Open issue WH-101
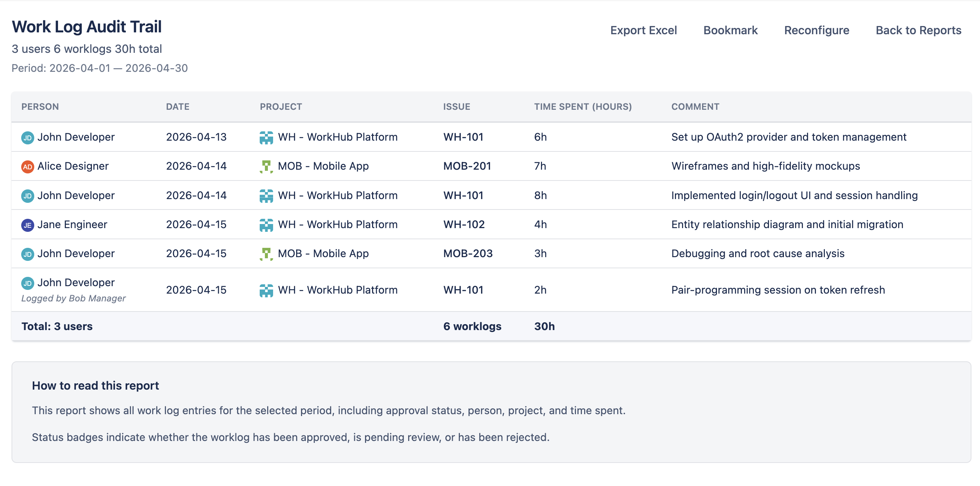 pyautogui.click(x=463, y=137)
